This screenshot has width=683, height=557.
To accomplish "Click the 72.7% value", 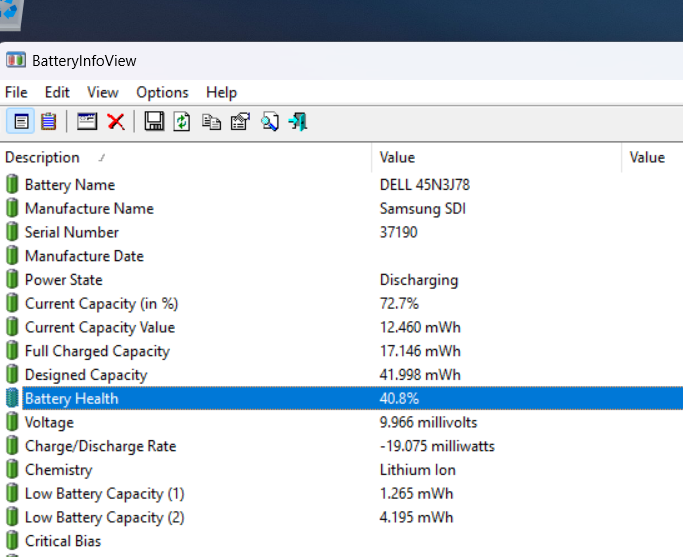I will pos(399,304).
